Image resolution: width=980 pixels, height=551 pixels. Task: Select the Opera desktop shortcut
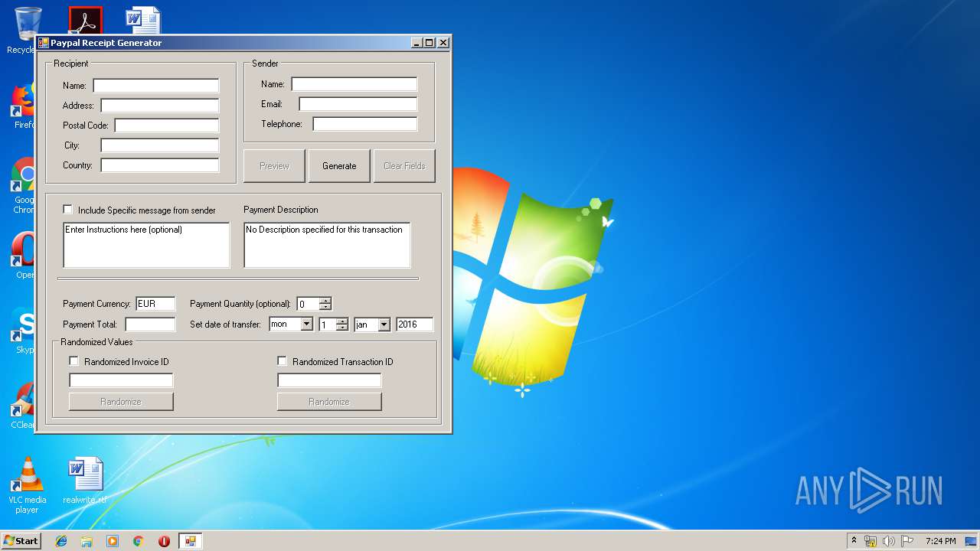click(x=24, y=256)
